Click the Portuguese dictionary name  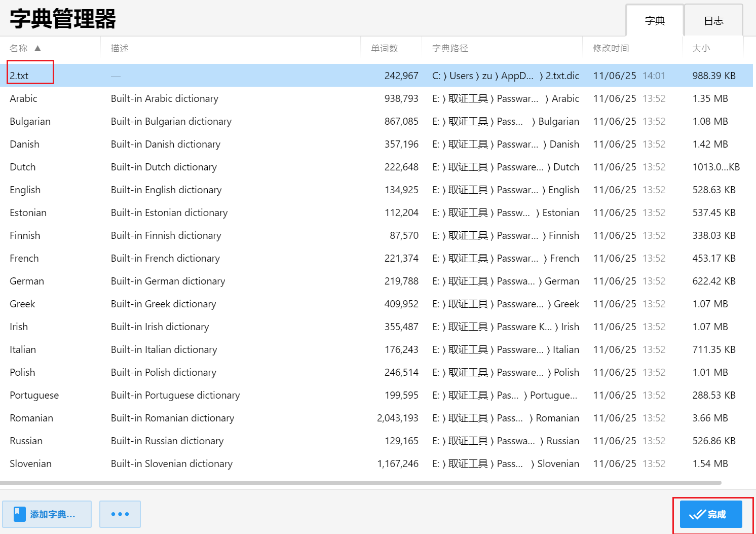pyautogui.click(x=34, y=395)
